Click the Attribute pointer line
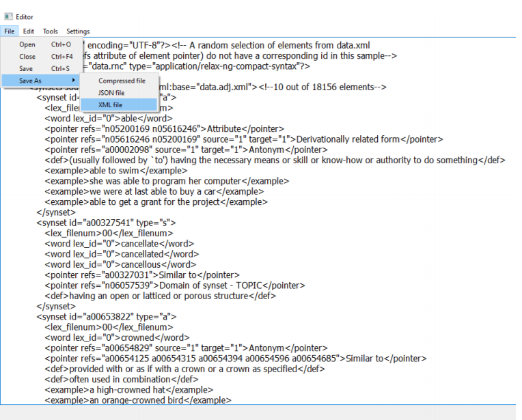Viewport: 522px width, 420px height. click(164, 129)
